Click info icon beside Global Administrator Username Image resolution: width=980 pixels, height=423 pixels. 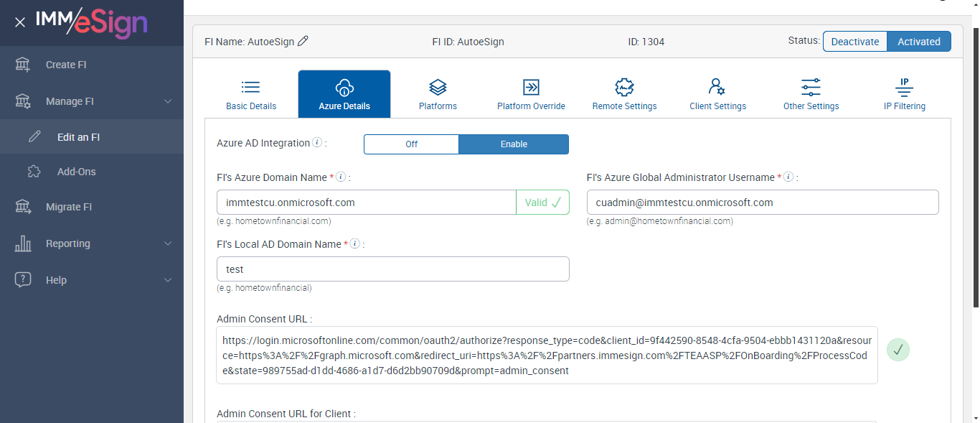(x=788, y=177)
